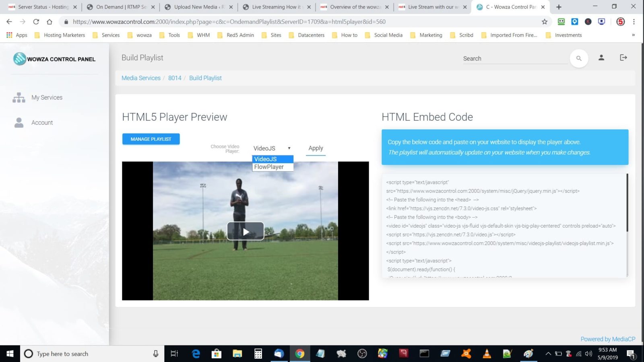The height and width of the screenshot is (362, 644).
Task: Open Microsoft Edge from taskbar
Action: [196, 354]
